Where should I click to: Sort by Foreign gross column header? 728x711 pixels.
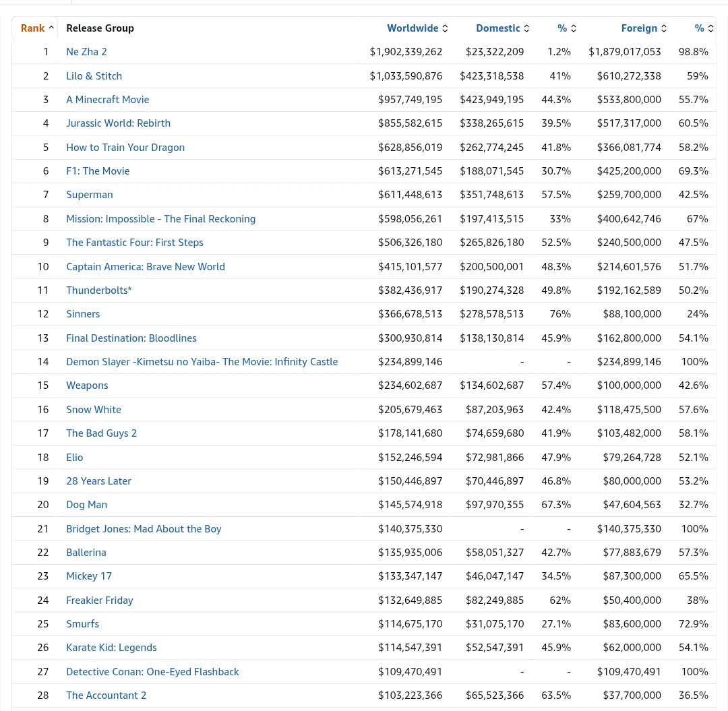(644, 28)
